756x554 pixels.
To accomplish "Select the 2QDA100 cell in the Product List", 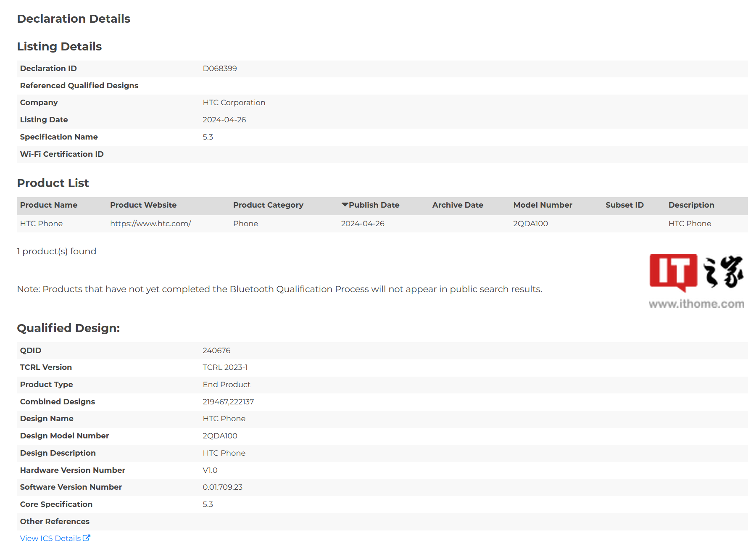I will tap(530, 224).
